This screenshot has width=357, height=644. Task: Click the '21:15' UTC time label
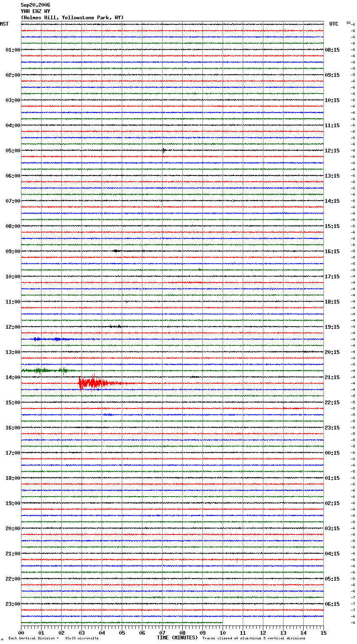pos(332,377)
